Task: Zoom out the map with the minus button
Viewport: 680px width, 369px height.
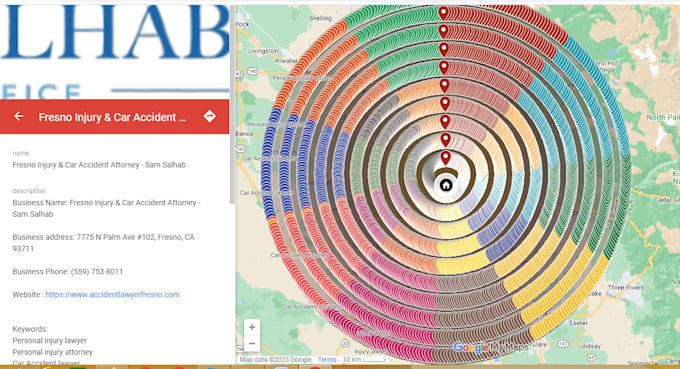Action: (x=252, y=343)
